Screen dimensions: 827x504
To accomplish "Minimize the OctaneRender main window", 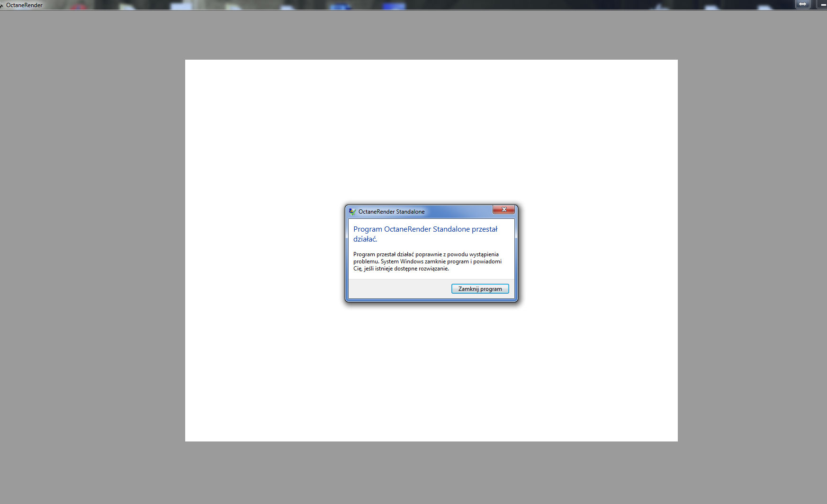I will click(823, 4).
